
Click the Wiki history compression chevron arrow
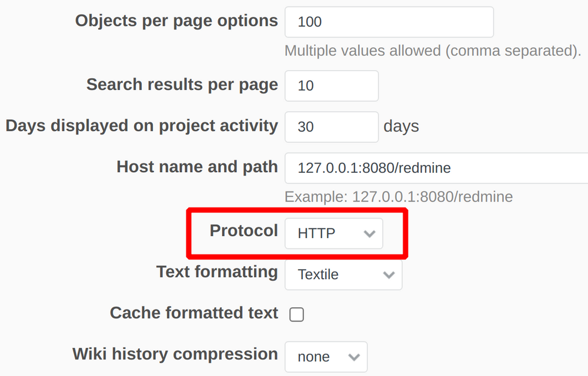click(x=355, y=356)
